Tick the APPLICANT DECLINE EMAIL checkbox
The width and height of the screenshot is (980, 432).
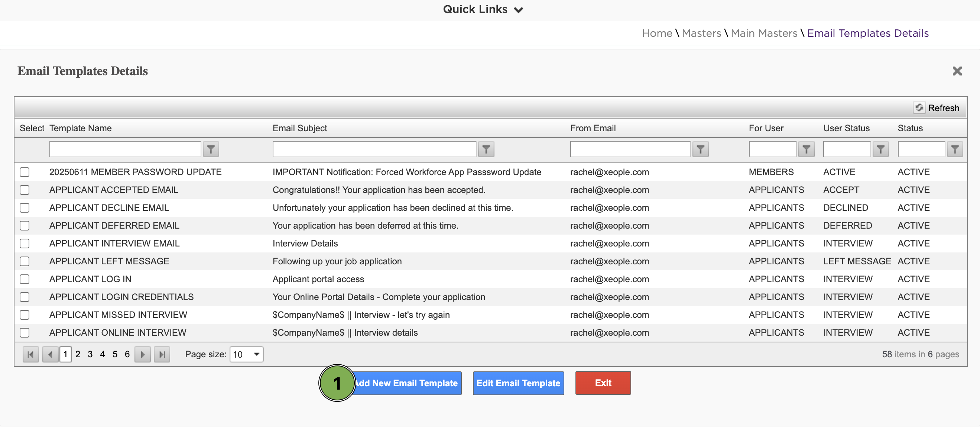(25, 208)
